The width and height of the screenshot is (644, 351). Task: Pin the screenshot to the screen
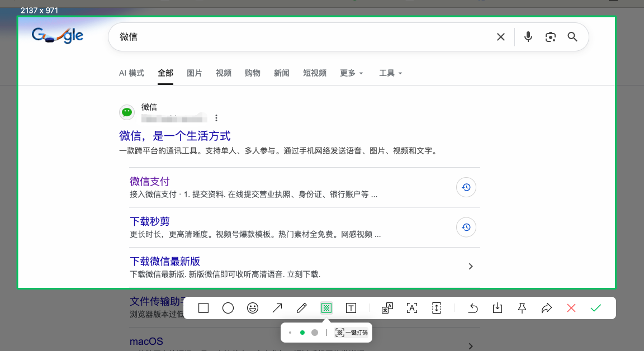[x=522, y=308]
